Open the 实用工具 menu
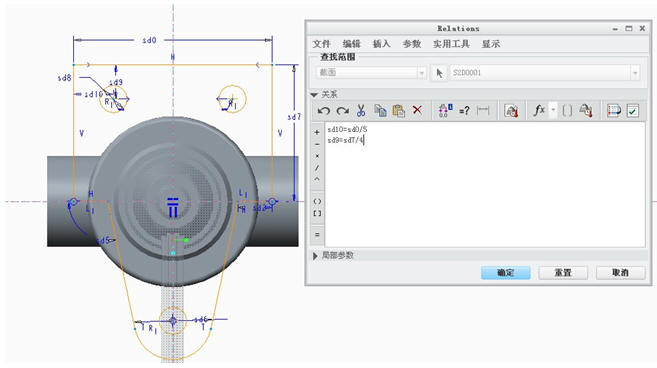Screen dimensions: 657x368 click(451, 44)
